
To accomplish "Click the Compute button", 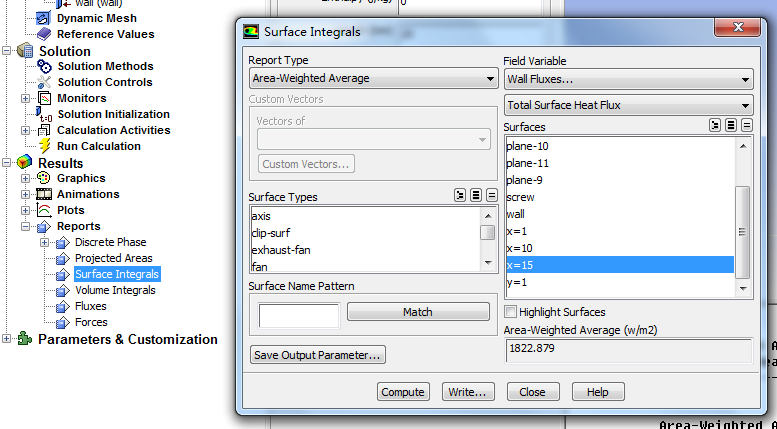I will [403, 392].
